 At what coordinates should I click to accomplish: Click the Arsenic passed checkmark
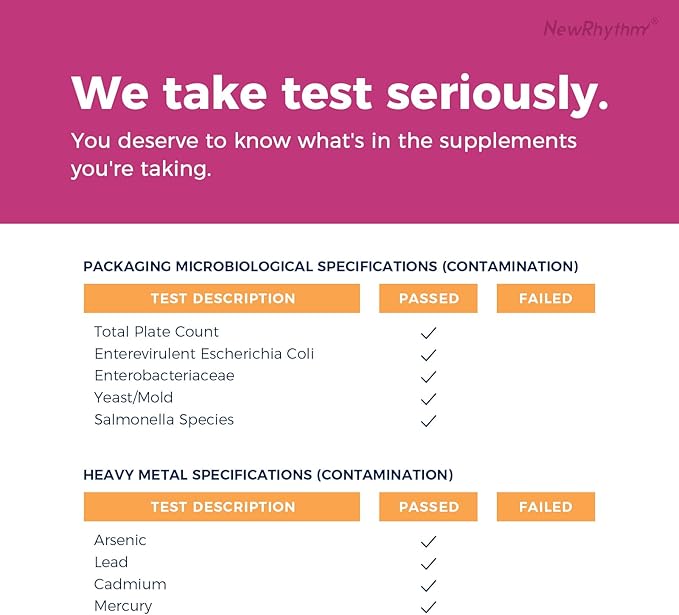coord(429,541)
